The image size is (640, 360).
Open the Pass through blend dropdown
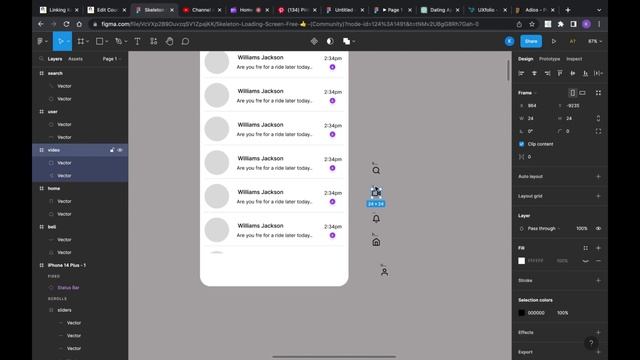(x=543, y=229)
